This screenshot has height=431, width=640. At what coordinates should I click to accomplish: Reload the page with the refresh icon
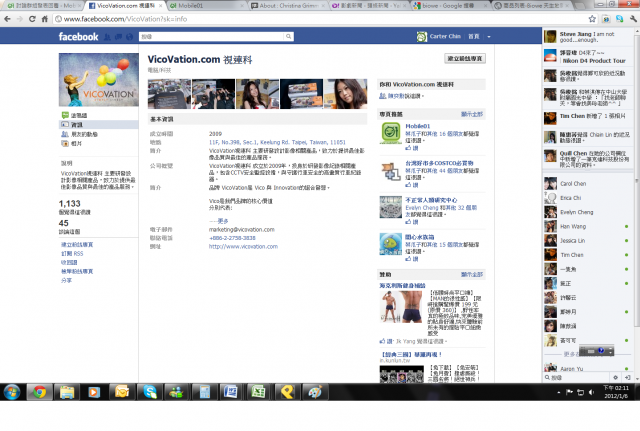pos(32,19)
